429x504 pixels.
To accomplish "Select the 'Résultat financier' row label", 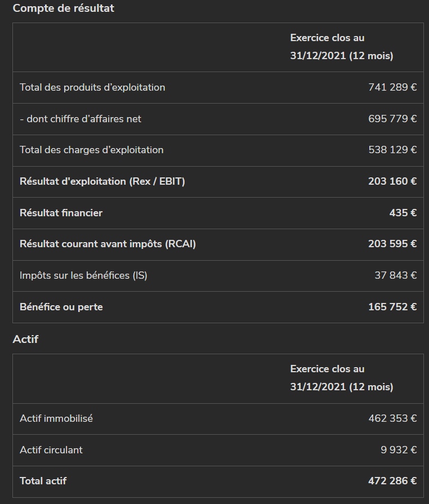I will coord(61,213).
